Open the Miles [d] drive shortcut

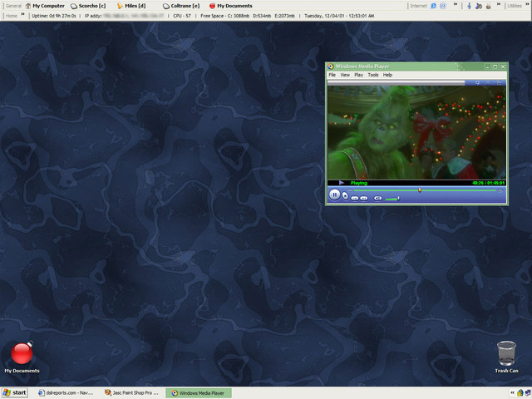(131, 6)
